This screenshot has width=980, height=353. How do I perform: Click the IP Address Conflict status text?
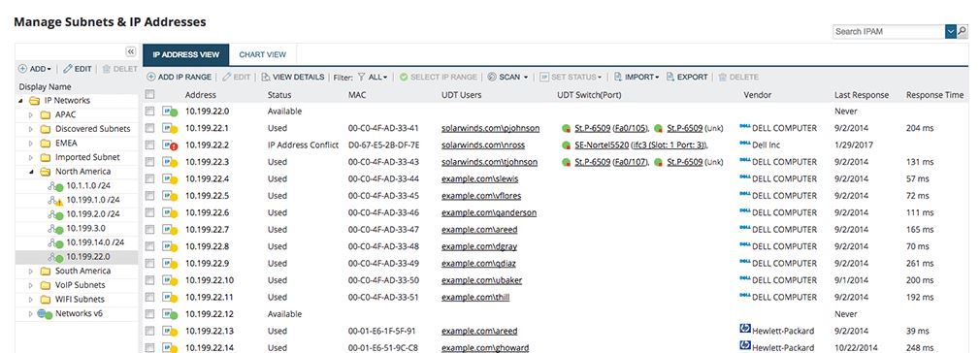(303, 144)
